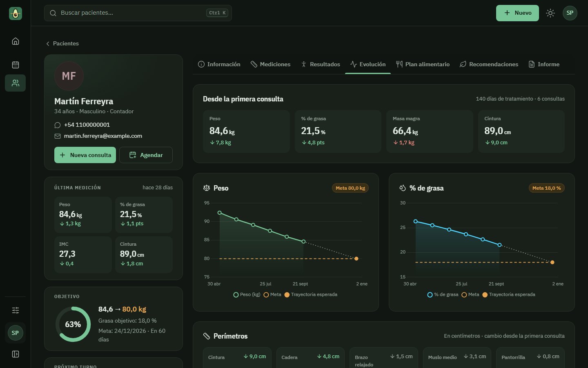This screenshot has height=368, width=588.
Task: Click the avocado app logo
Action: [x=16, y=13]
